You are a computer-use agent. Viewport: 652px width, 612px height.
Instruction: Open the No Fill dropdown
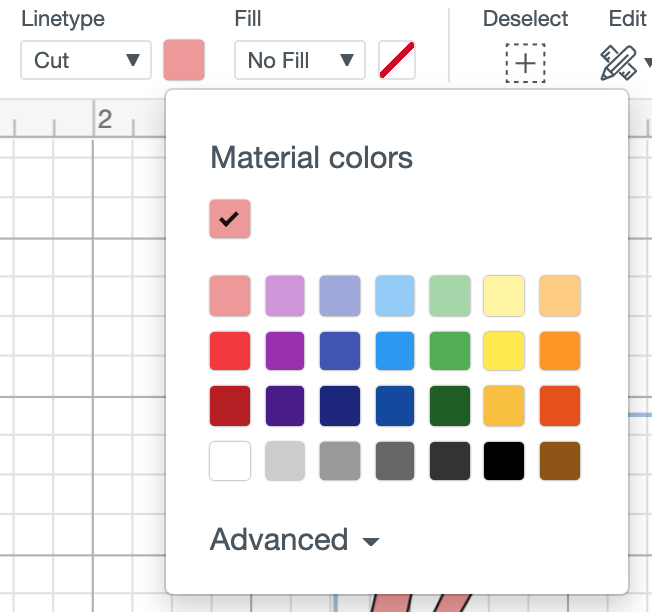[300, 60]
